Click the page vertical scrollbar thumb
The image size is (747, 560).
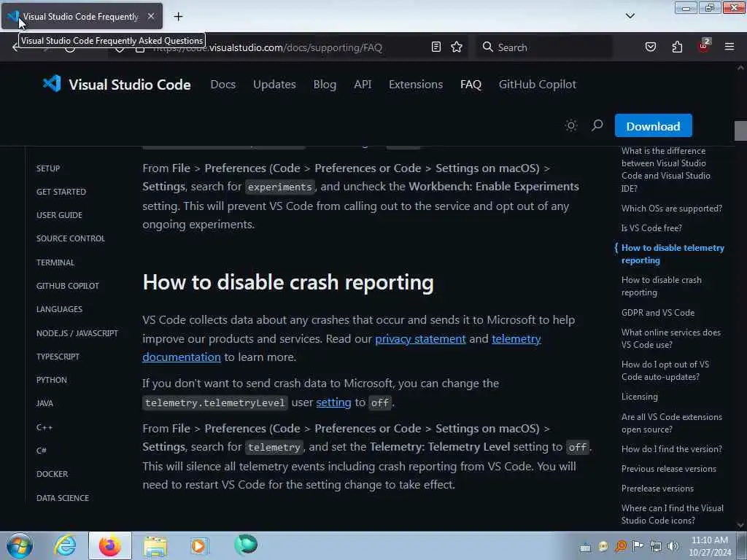click(x=740, y=131)
